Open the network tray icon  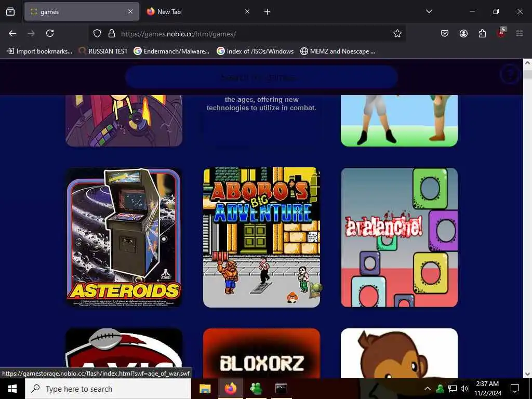pyautogui.click(x=453, y=389)
